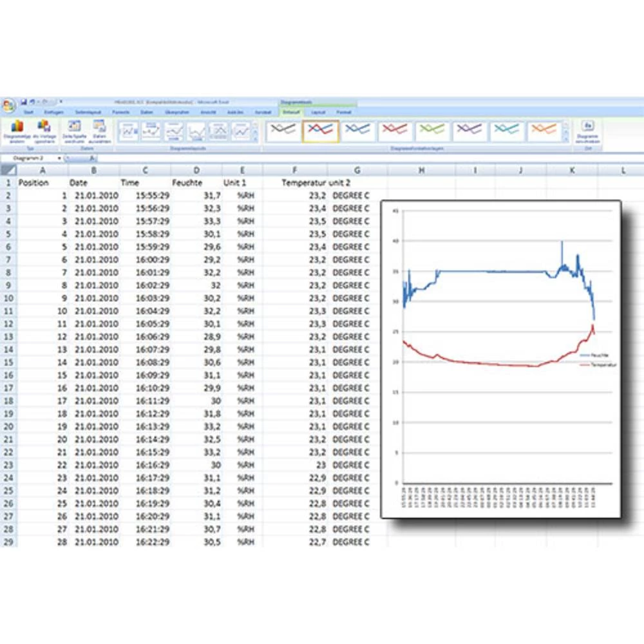Click cell containing Temperatur header

(304, 183)
